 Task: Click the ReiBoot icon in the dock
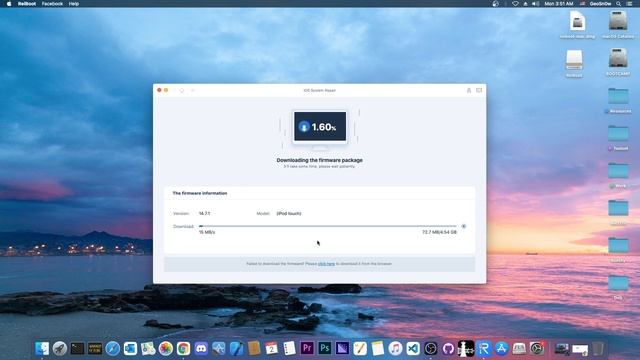click(x=484, y=348)
